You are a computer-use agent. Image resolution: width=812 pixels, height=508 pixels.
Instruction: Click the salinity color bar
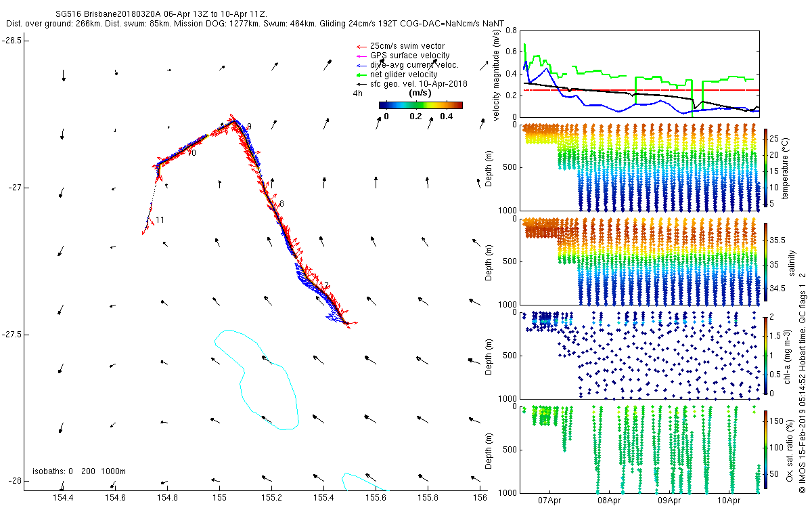pos(766,261)
